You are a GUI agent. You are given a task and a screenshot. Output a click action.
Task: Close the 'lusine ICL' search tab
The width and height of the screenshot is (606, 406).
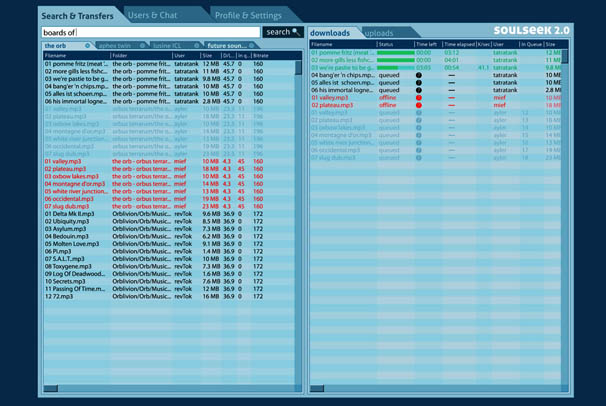click(197, 45)
